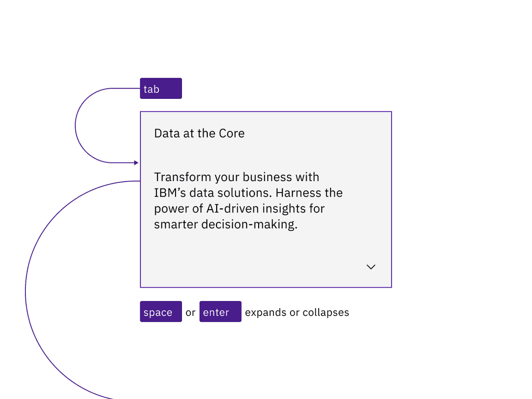Select the Data at the Core tile

(x=266, y=199)
